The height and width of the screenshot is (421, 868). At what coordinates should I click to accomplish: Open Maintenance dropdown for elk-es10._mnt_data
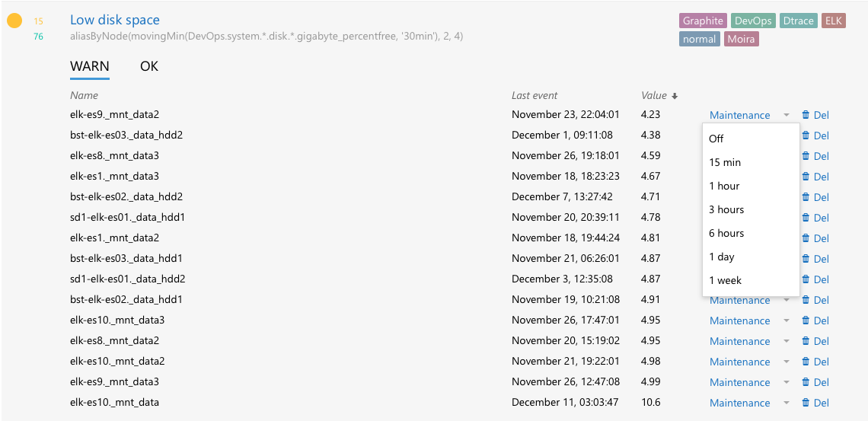pyautogui.click(x=749, y=403)
